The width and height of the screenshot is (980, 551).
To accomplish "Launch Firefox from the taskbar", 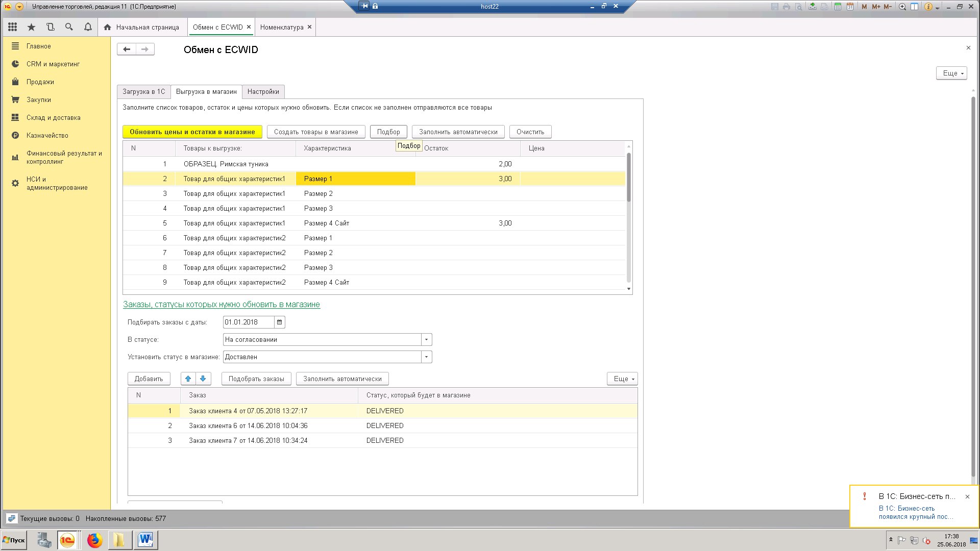I will [x=94, y=540].
